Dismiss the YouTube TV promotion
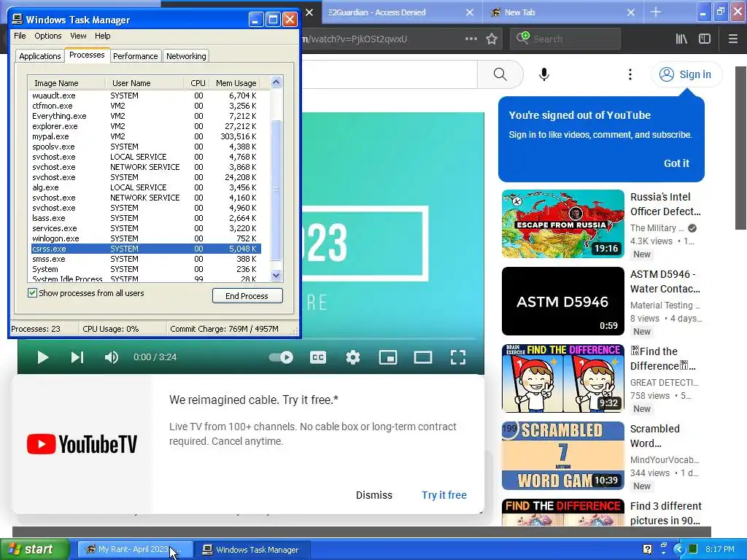Viewport: 747px width, 560px height. tap(374, 495)
